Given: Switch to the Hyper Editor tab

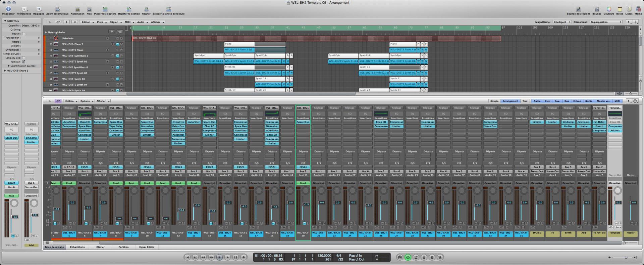Looking at the screenshot, I should pyautogui.click(x=147, y=247).
